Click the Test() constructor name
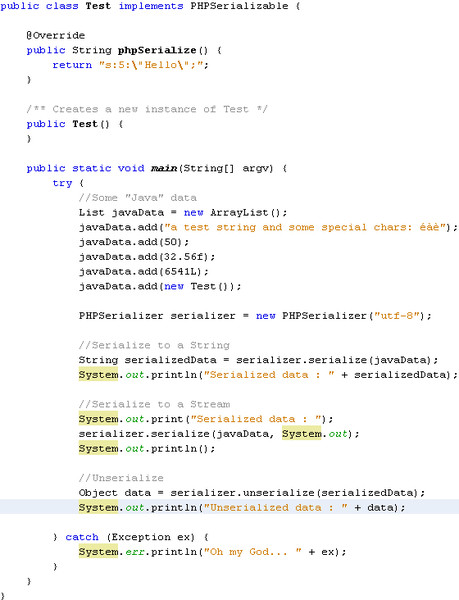 pos(85,124)
